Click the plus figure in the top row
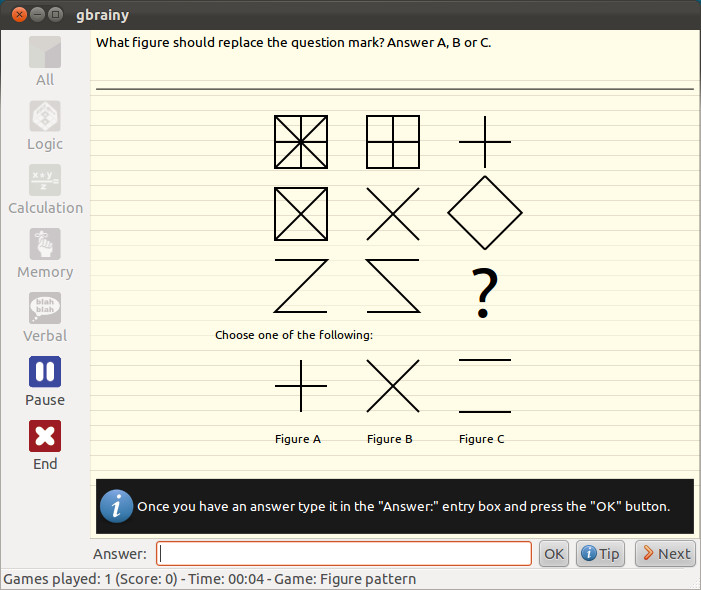This screenshot has width=701, height=590. [485, 142]
